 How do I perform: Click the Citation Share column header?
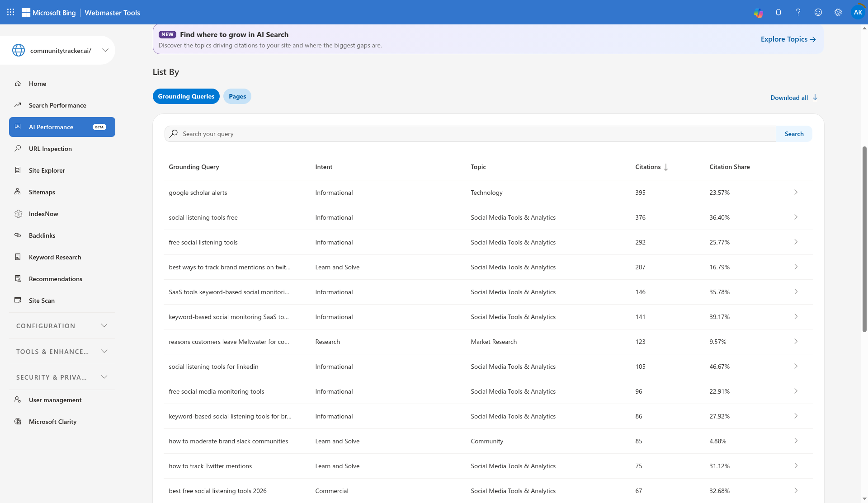click(x=729, y=167)
